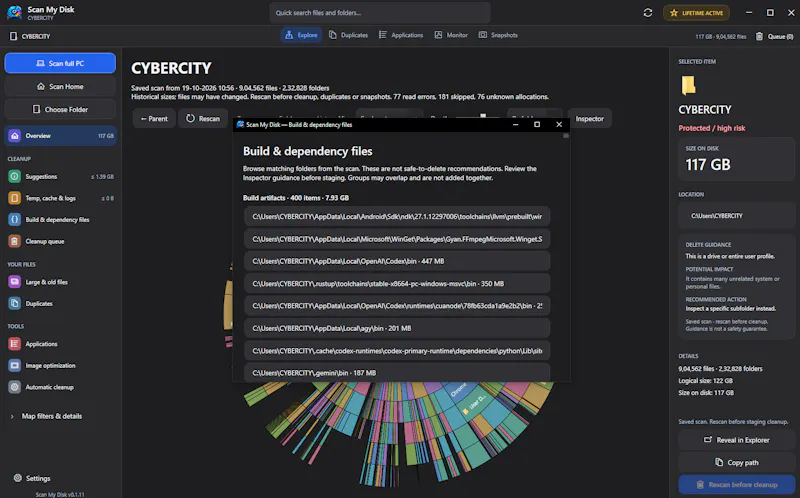This screenshot has width=800, height=498.
Task: Open the Queue (0) trash icon
Action: pos(759,36)
